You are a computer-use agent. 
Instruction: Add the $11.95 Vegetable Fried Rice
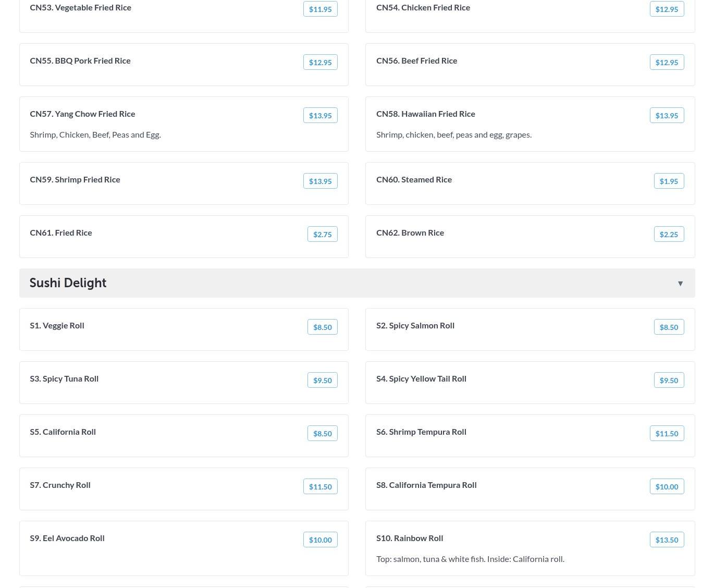(321, 9)
